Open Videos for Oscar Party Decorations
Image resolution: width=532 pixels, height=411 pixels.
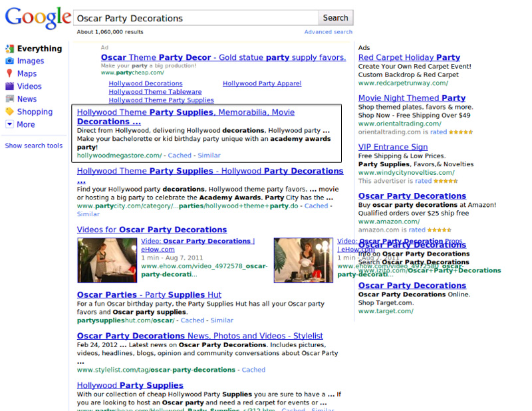click(x=152, y=229)
